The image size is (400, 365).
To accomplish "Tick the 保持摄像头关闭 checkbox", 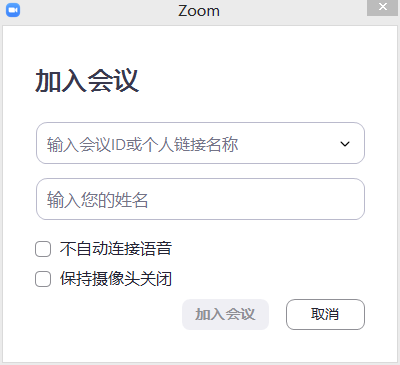I will click(43, 279).
